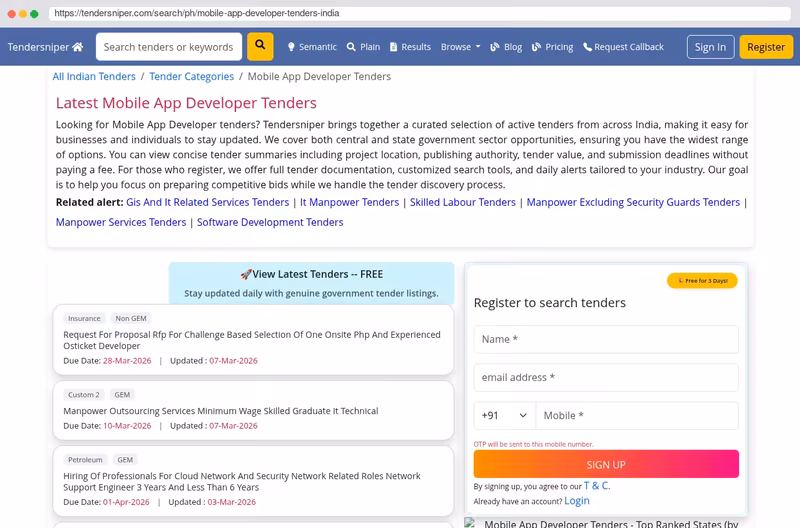Click due date 10-Mar-2026
Viewport: 800px width, 528px height.
pyautogui.click(x=127, y=426)
